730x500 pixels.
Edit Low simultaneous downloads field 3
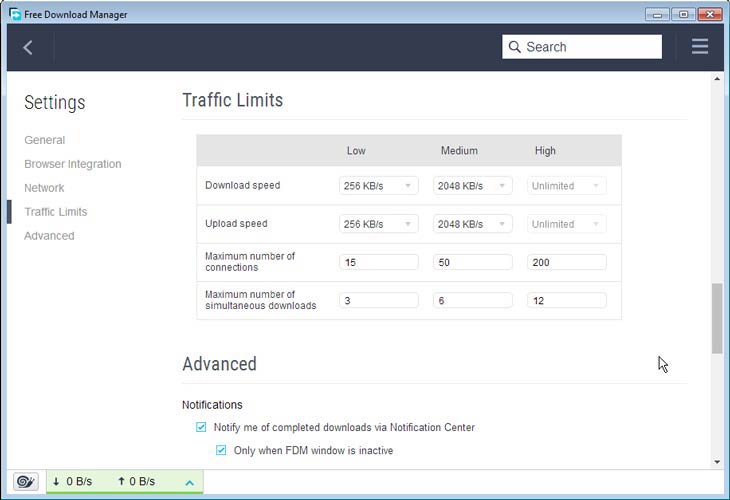point(379,300)
